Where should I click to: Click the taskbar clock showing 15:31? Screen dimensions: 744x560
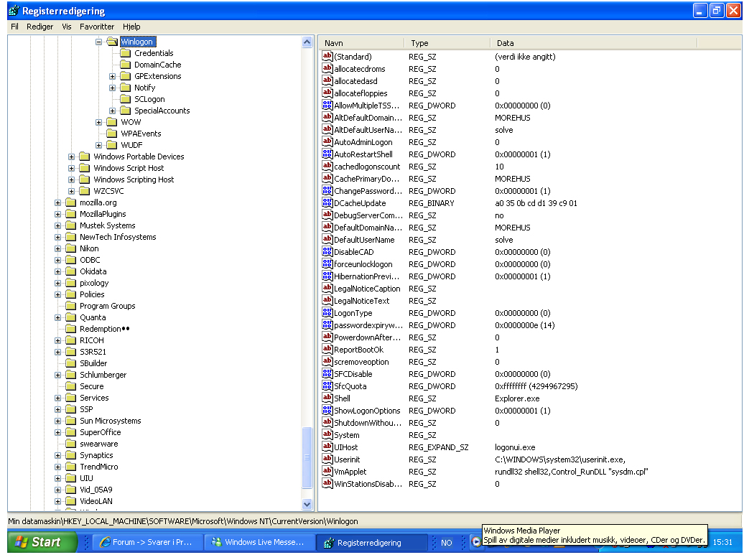(722, 542)
